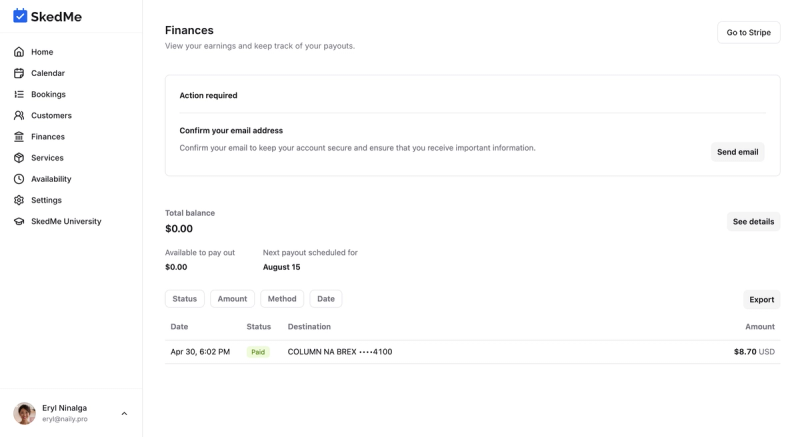
Task: Open the Bookings section
Action: click(48, 94)
